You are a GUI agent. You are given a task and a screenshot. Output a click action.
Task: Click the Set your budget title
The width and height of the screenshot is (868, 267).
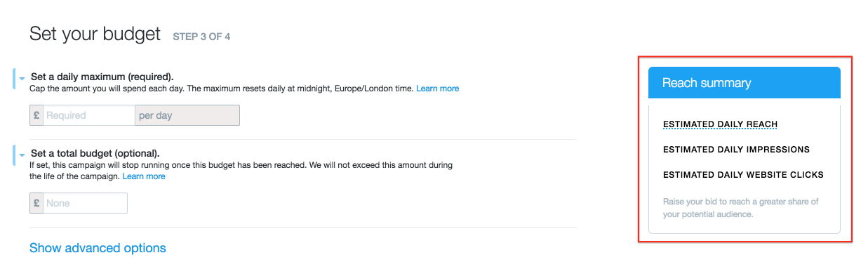[x=95, y=34]
